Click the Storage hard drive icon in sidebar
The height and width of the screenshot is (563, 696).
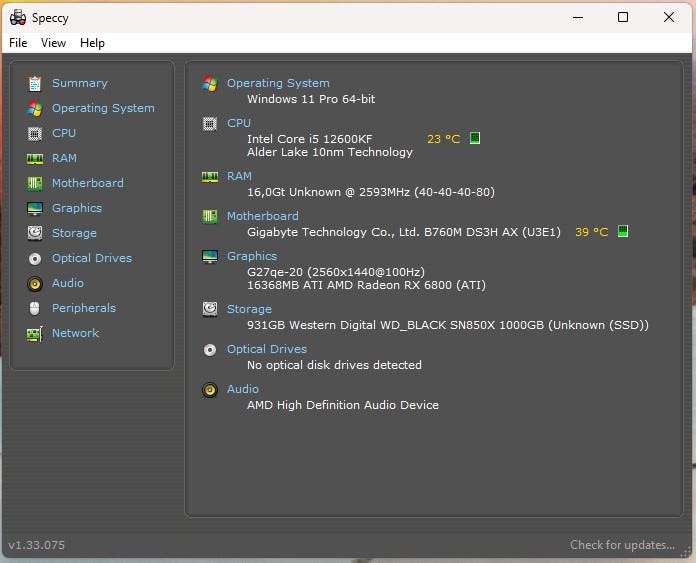pyautogui.click(x=35, y=233)
